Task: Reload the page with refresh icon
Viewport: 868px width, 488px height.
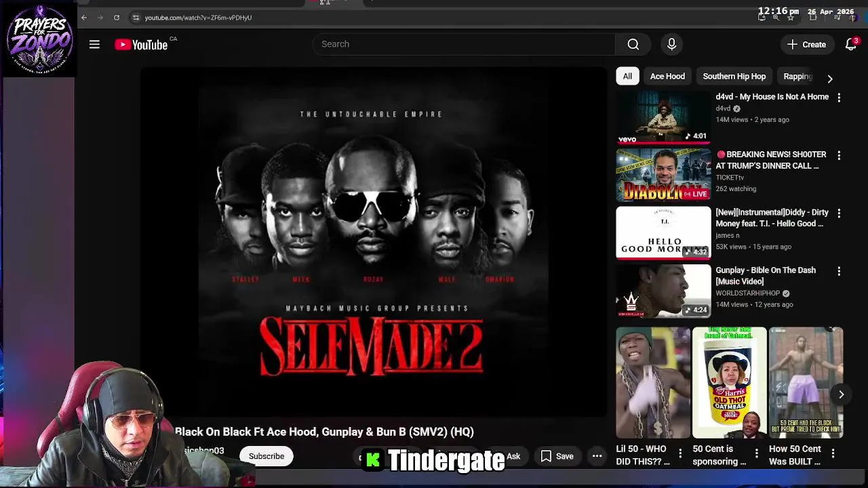Action: point(117,18)
